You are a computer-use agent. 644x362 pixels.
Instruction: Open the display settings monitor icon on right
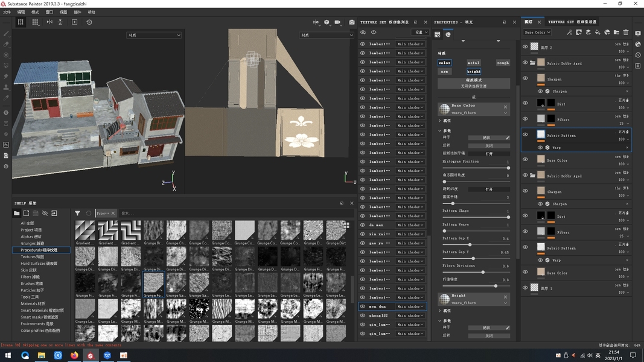[638, 33]
